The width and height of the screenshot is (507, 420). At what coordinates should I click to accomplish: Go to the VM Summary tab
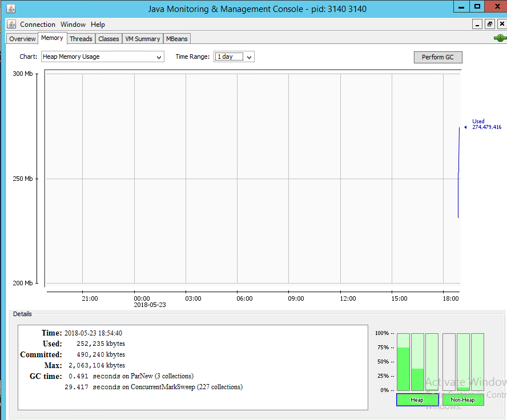[143, 39]
